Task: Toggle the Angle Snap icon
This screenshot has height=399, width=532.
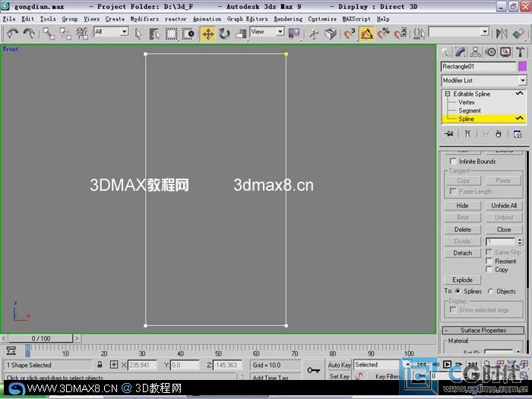Action: click(x=366, y=34)
